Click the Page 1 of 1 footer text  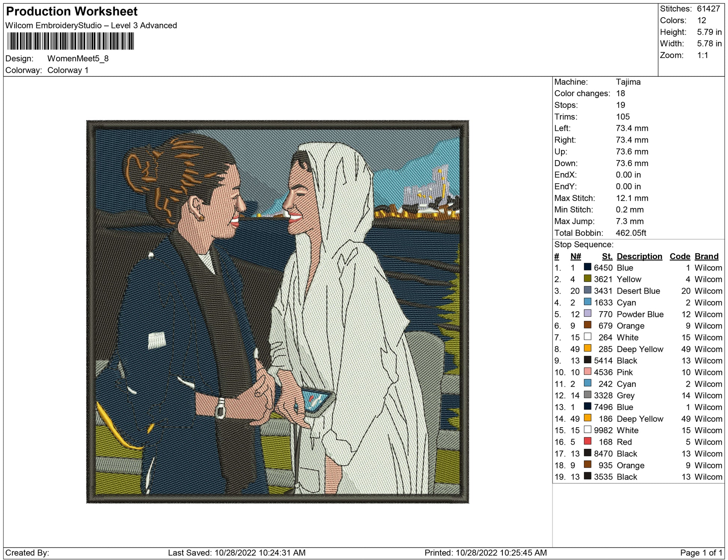pos(701,553)
